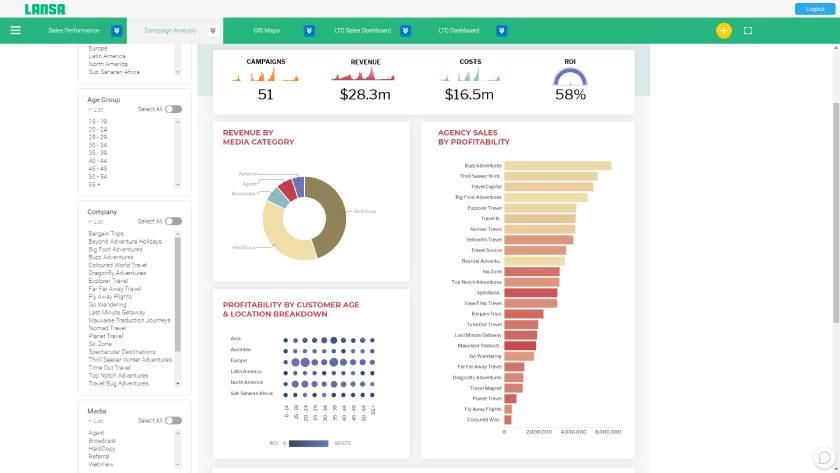Click the LANSA logo
840x473 pixels.
coord(45,9)
